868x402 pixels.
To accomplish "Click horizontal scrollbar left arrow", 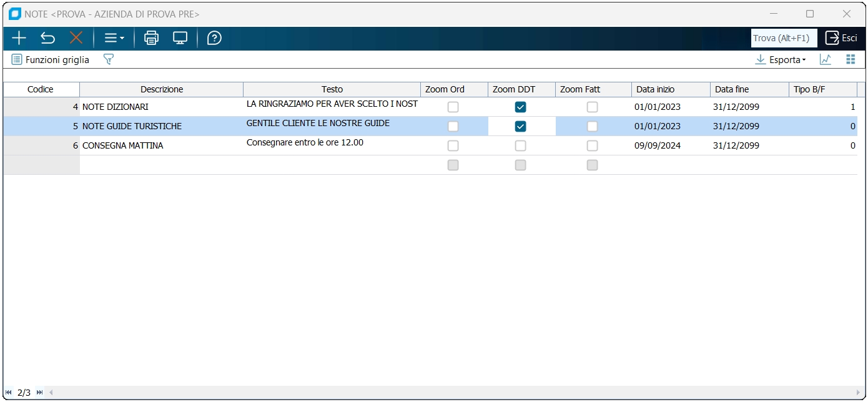I will pos(51,393).
